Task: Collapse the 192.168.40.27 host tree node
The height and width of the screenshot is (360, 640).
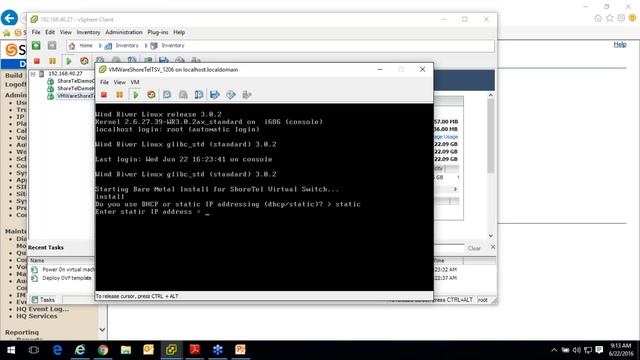Action: coord(33,74)
